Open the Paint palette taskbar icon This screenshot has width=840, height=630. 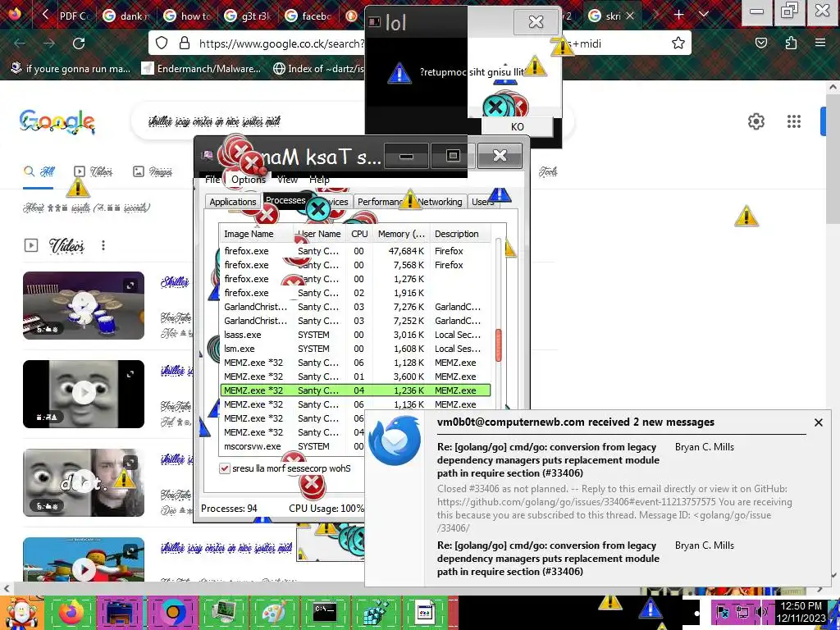[274, 612]
